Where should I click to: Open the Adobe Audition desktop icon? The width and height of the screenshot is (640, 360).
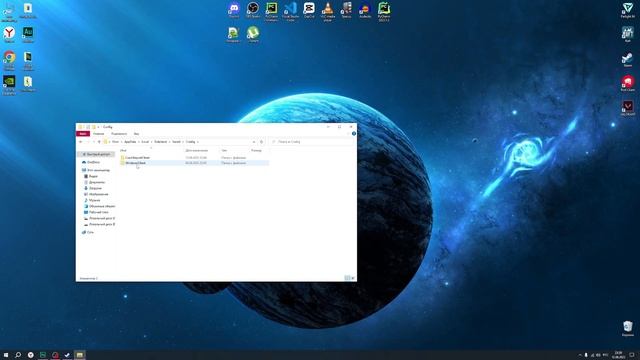pyautogui.click(x=28, y=33)
